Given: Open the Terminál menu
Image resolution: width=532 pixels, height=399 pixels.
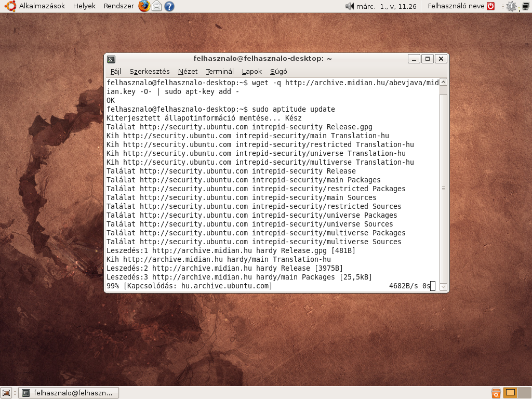Looking at the screenshot, I should pos(220,71).
